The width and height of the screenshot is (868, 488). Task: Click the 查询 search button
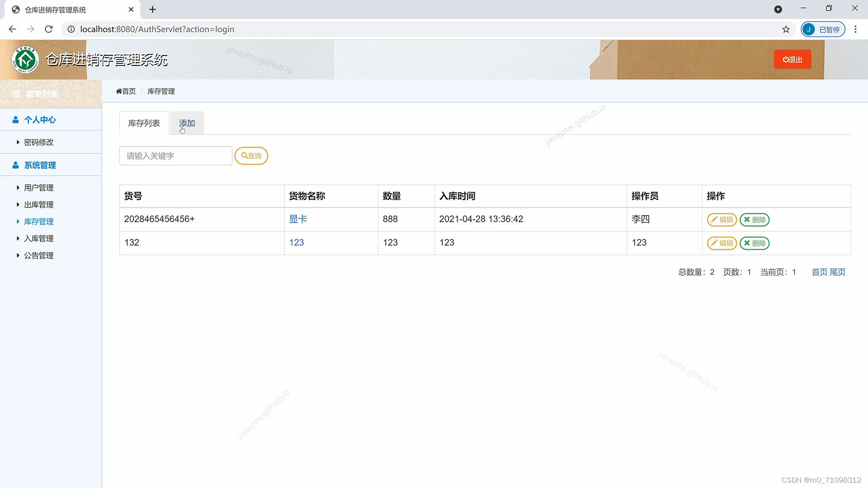(x=251, y=156)
